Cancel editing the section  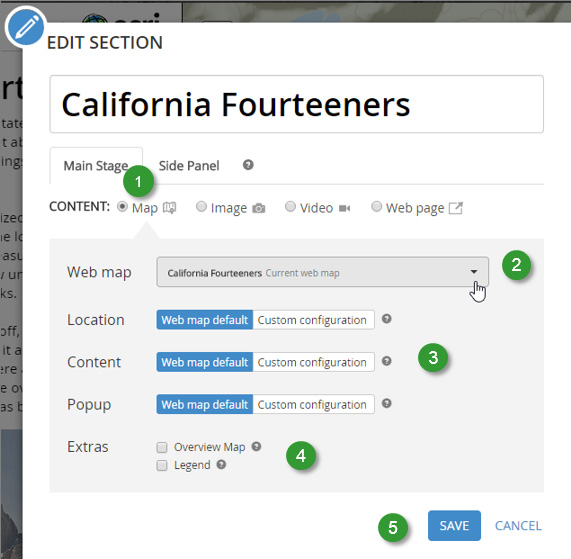(x=518, y=525)
